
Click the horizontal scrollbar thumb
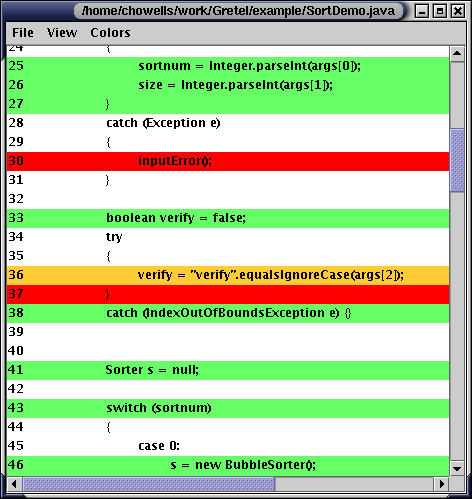(x=149, y=484)
